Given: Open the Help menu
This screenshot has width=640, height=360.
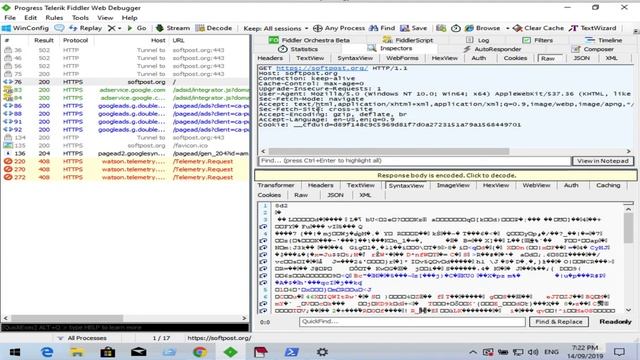Looking at the screenshot, I should [x=129, y=18].
